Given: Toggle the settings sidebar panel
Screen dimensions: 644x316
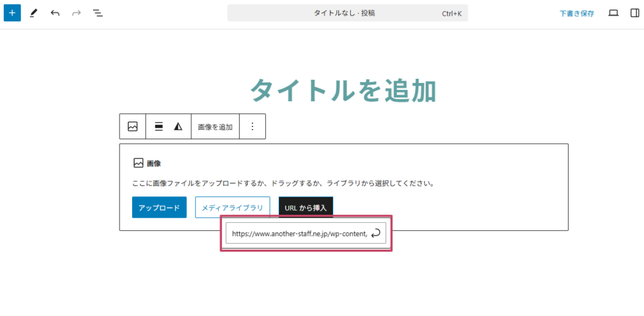Looking at the screenshot, I should pos(634,13).
